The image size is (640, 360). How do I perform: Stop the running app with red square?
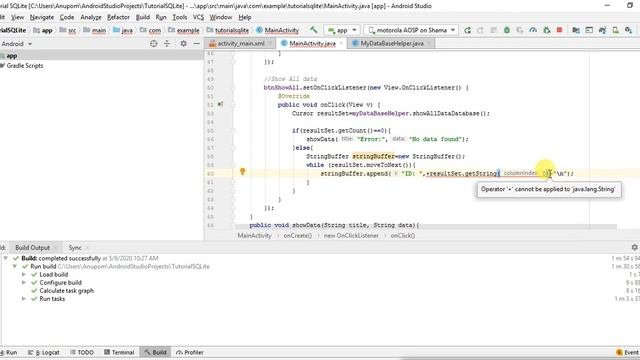(560, 30)
